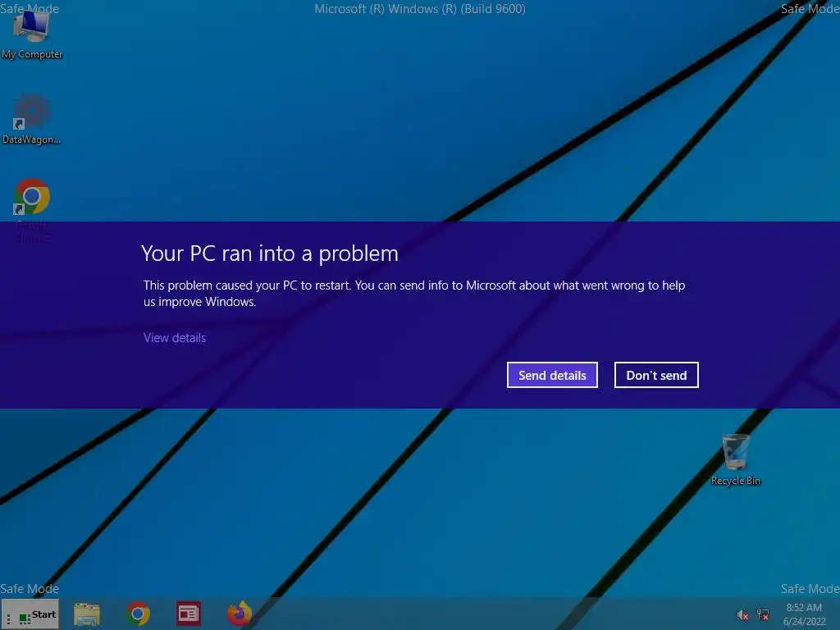
Task: Launch Chrome from the taskbar
Action: [x=138, y=614]
